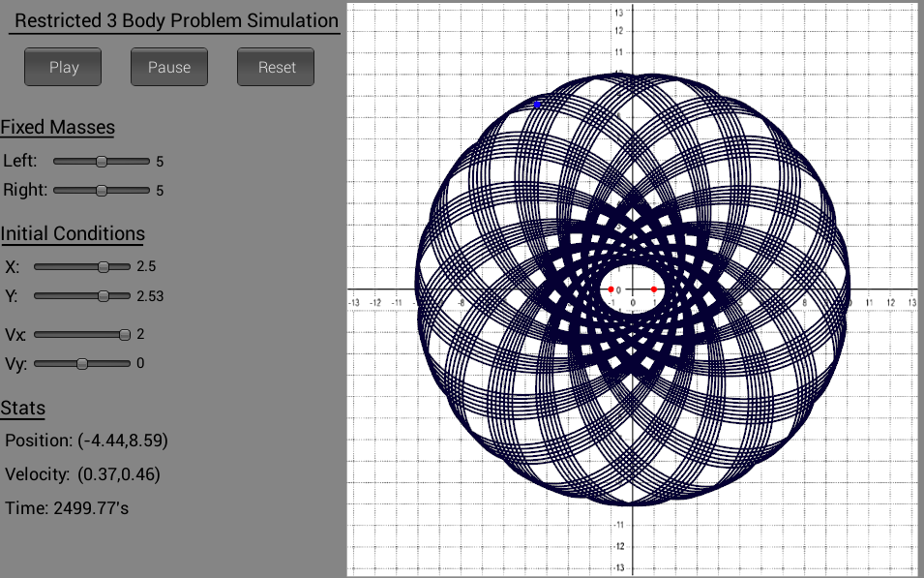The image size is (924, 578).
Task: Select the right red fixed mass dot
Action: coord(654,289)
